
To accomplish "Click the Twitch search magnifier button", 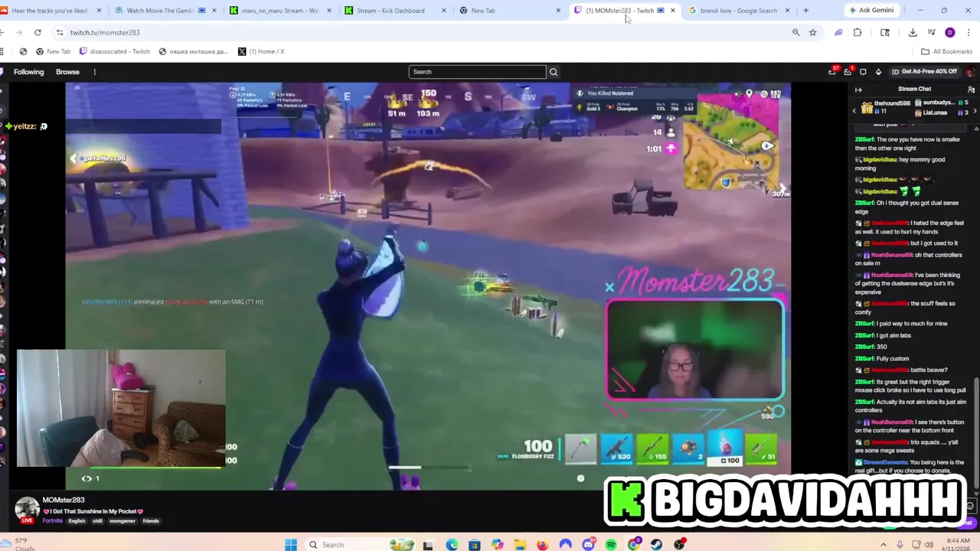I will [554, 72].
